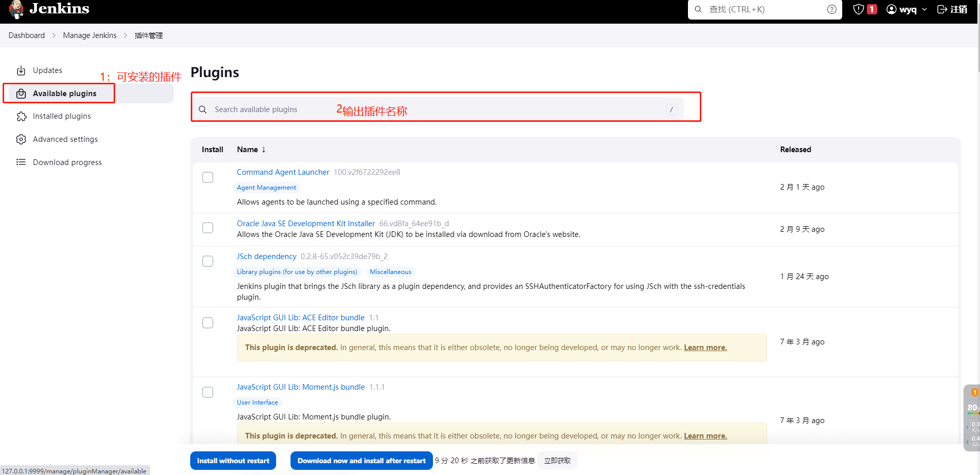Open search help question mark icon
The height and width of the screenshot is (475, 980).
(832, 9)
